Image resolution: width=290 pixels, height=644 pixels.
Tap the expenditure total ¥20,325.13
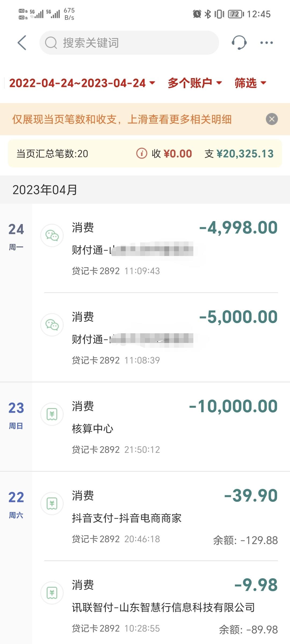pyautogui.click(x=245, y=154)
